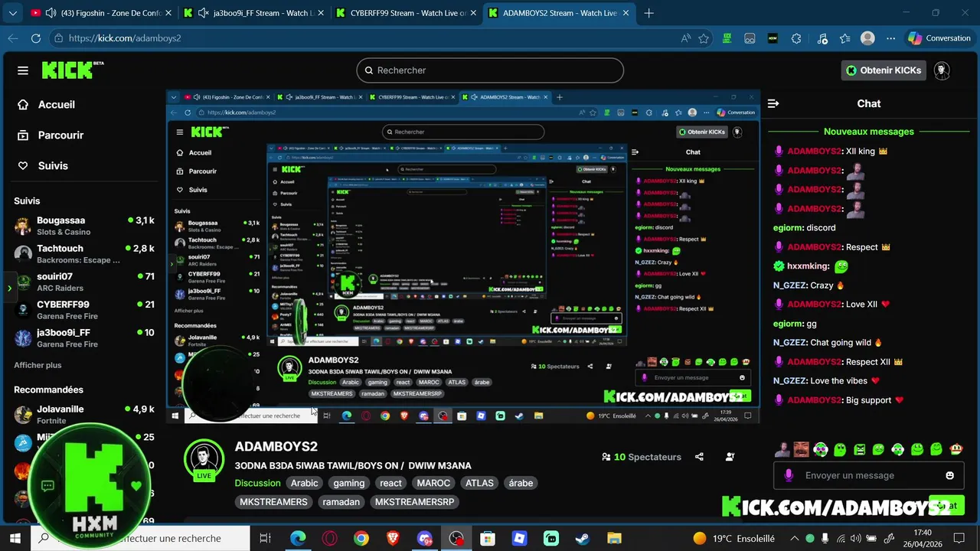This screenshot has width=980, height=551.
Task: Click the ADAMBOYS2 LIVE streamer avatar
Action: coord(204,459)
